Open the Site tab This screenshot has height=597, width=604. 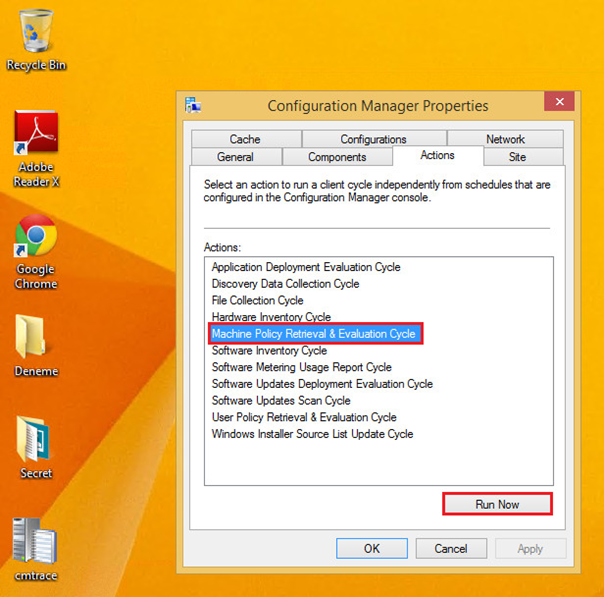pos(517,157)
